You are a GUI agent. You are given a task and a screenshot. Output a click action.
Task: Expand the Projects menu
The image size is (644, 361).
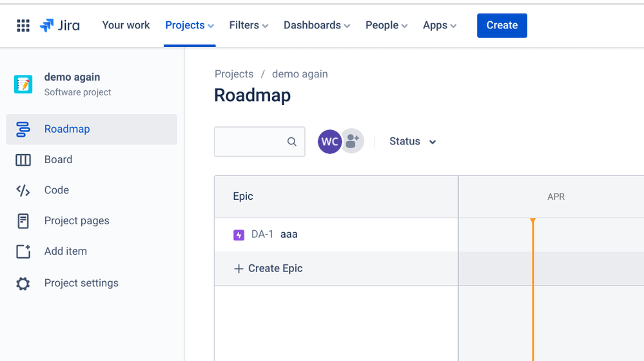pyautogui.click(x=190, y=25)
